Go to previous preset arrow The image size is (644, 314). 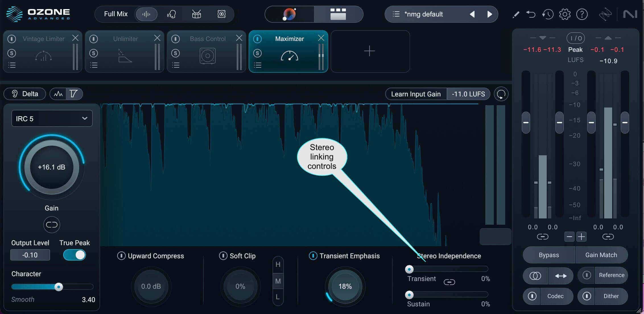[x=472, y=14]
